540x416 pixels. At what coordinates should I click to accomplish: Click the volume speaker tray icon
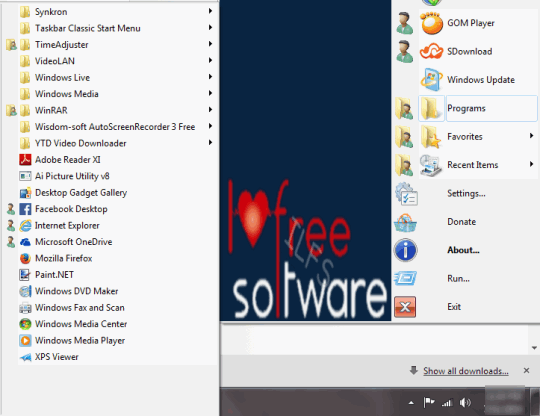pyautogui.click(x=465, y=402)
